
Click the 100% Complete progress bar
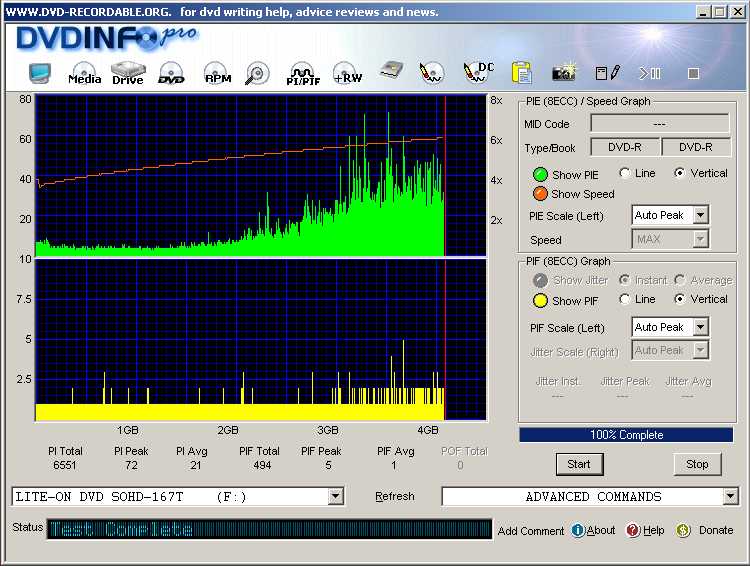(x=626, y=435)
